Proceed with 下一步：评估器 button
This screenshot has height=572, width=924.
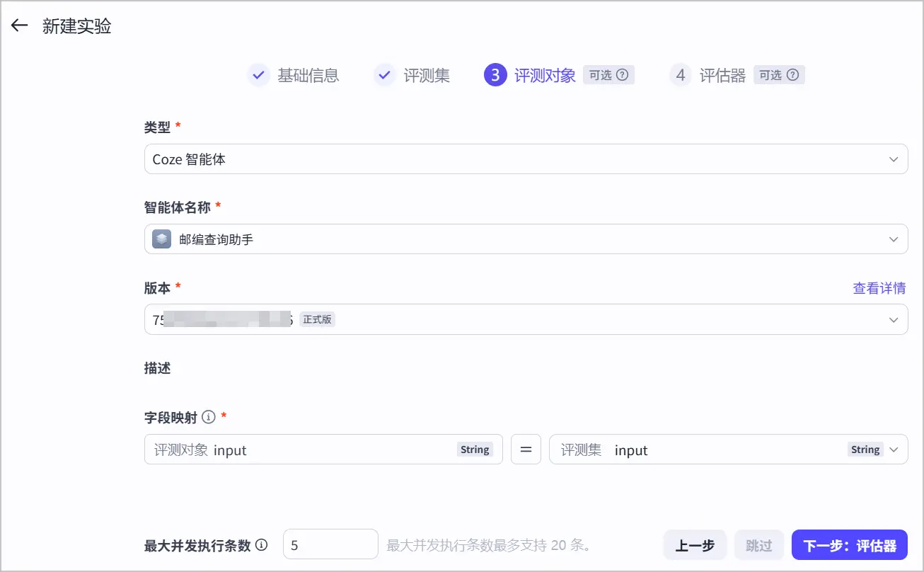pos(850,545)
